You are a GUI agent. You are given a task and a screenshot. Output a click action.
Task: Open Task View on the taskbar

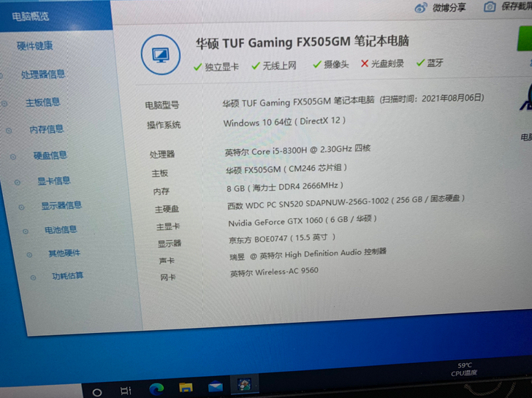point(126,391)
